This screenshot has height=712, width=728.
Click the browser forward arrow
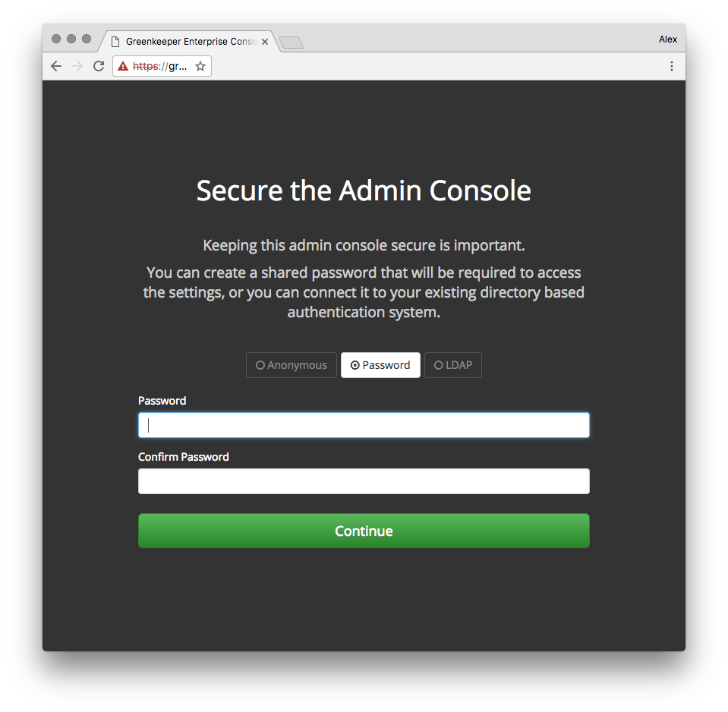(x=77, y=66)
